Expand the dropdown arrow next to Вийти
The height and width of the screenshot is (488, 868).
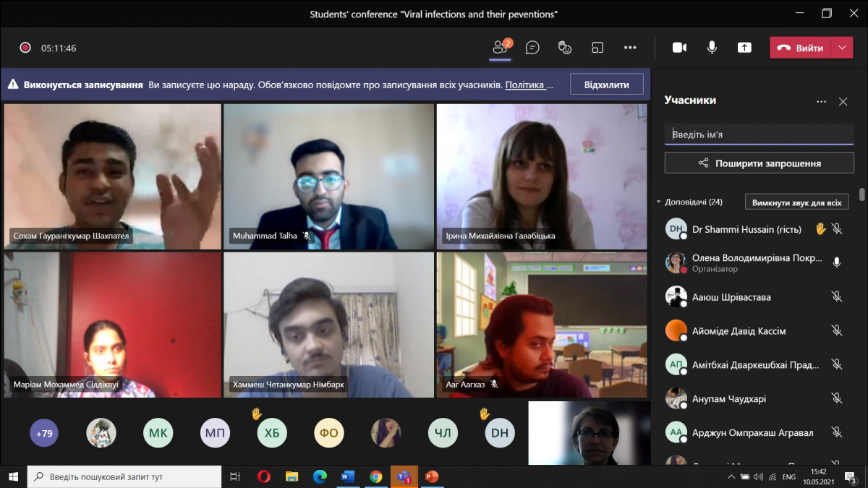pyautogui.click(x=841, y=48)
